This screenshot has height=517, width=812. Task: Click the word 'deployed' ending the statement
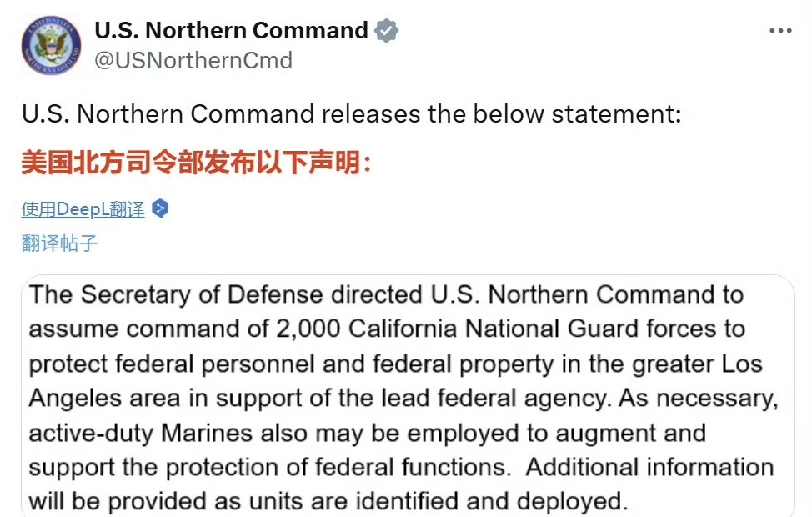tap(572, 501)
